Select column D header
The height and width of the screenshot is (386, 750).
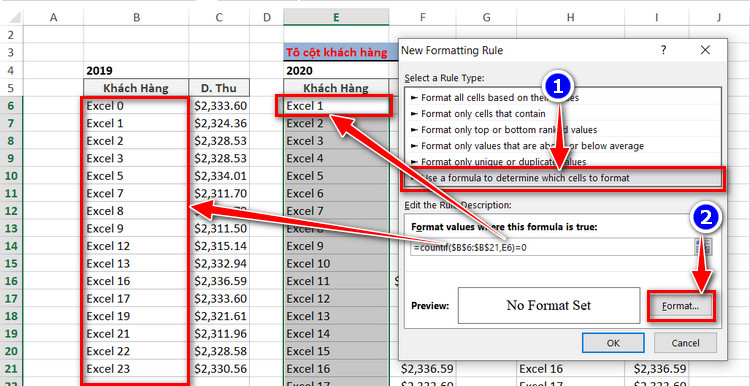point(266,18)
